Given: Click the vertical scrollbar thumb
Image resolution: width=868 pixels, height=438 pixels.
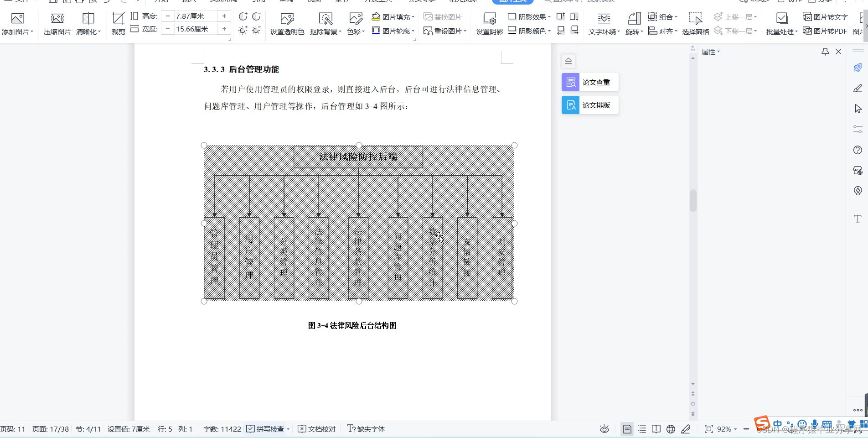Looking at the screenshot, I should (x=693, y=200).
